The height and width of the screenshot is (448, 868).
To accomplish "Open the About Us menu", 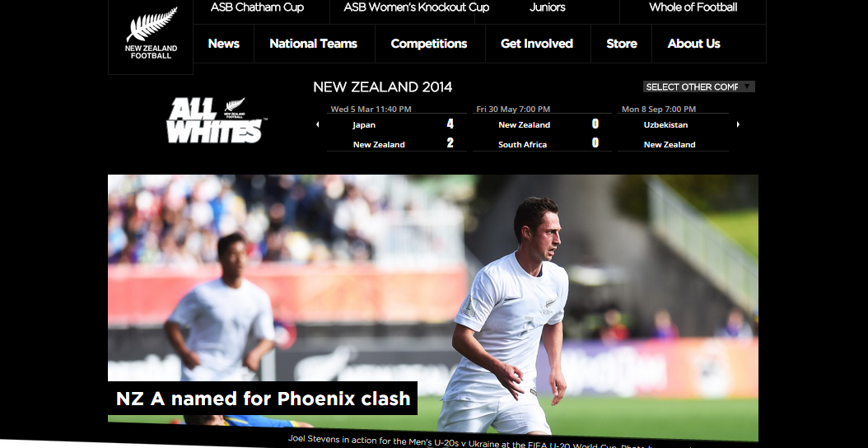I will coord(693,44).
